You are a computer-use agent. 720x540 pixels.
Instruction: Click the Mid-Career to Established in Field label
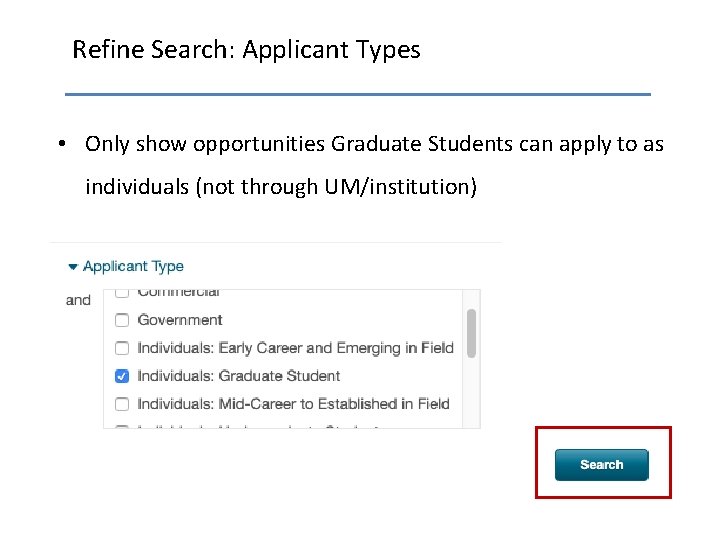(x=293, y=404)
